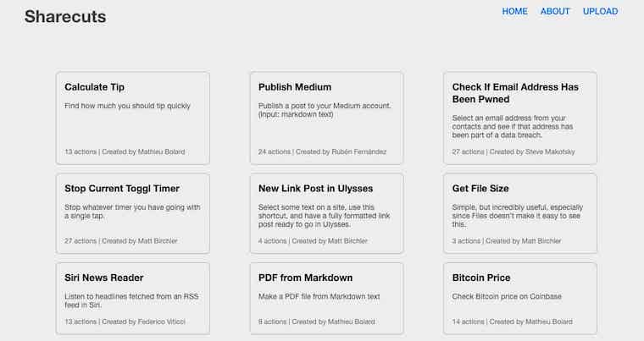This screenshot has width=644, height=341.
Task: Open the UPLOAD page
Action: click(x=600, y=12)
